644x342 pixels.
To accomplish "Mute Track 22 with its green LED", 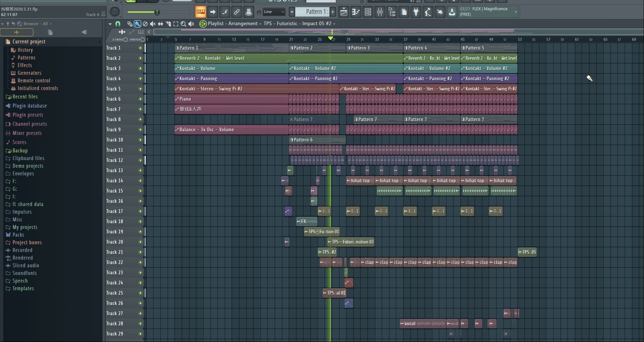I will click(140, 262).
